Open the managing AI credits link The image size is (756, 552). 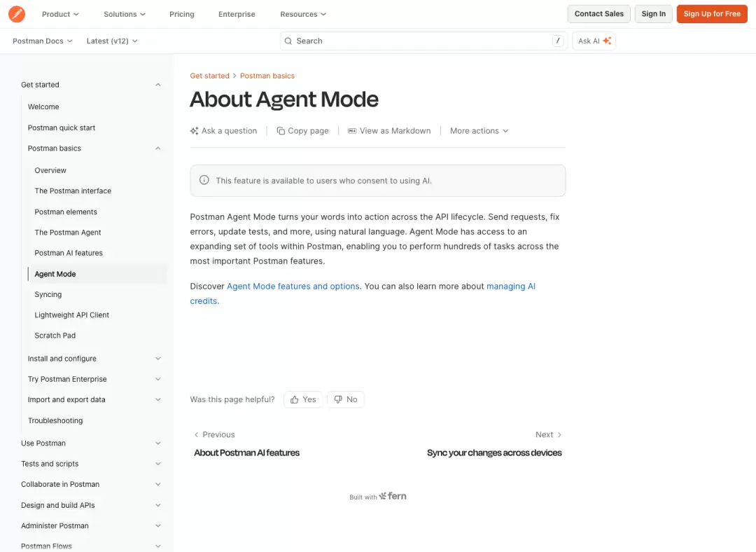pyautogui.click(x=510, y=286)
